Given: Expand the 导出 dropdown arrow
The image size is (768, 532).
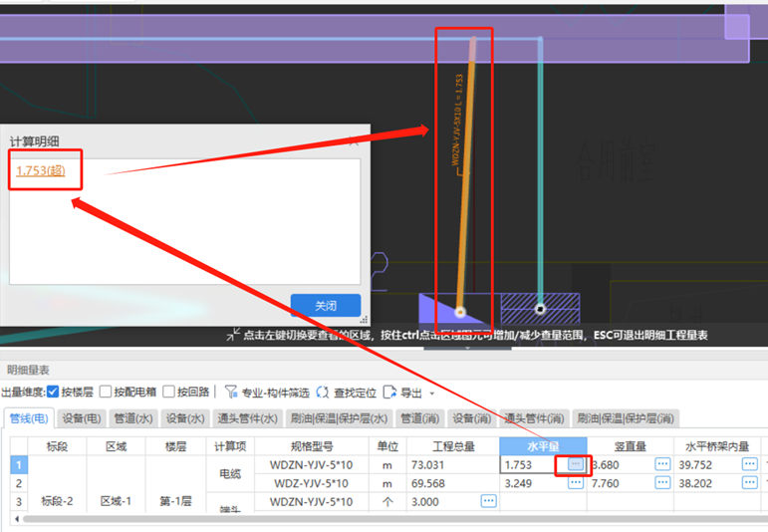Looking at the screenshot, I should pos(431,394).
